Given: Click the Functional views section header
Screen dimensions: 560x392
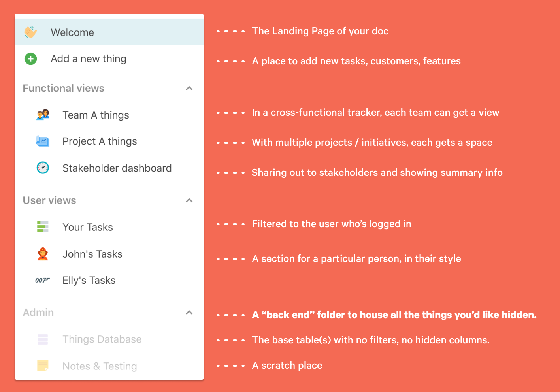Looking at the screenshot, I should 64,88.
